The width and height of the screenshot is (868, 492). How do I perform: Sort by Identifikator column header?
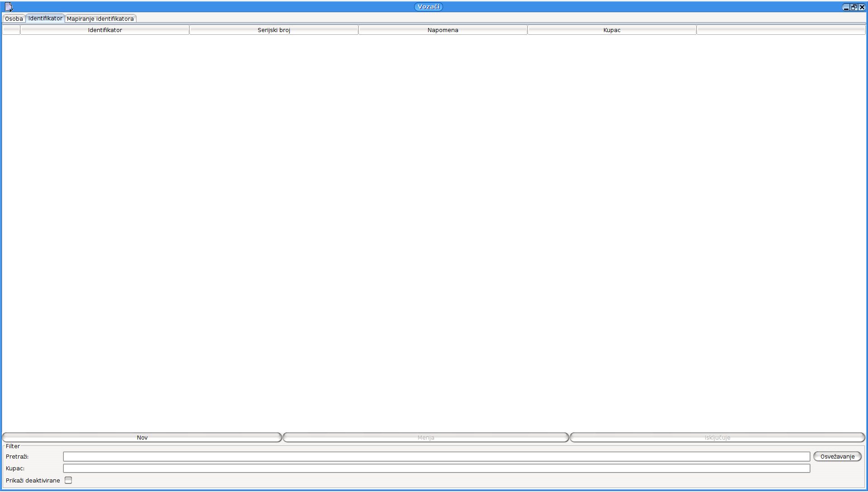coord(105,30)
